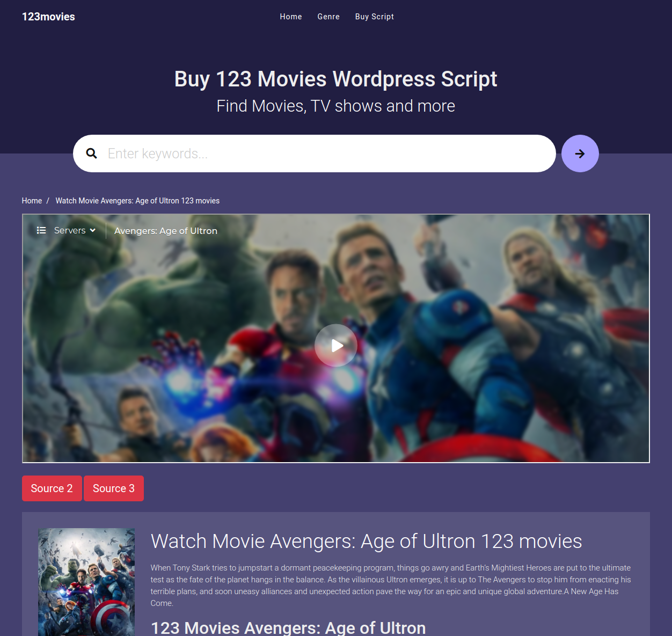Play the Avengers: Age of Ultron video

(x=336, y=346)
